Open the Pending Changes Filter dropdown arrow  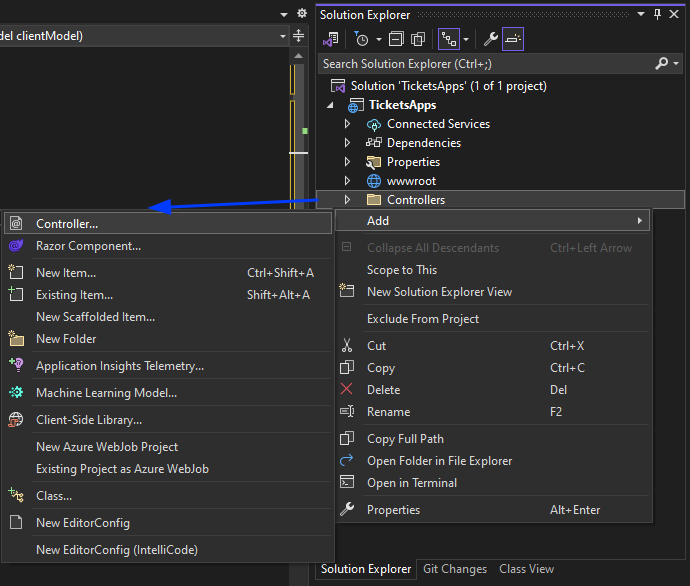point(378,40)
